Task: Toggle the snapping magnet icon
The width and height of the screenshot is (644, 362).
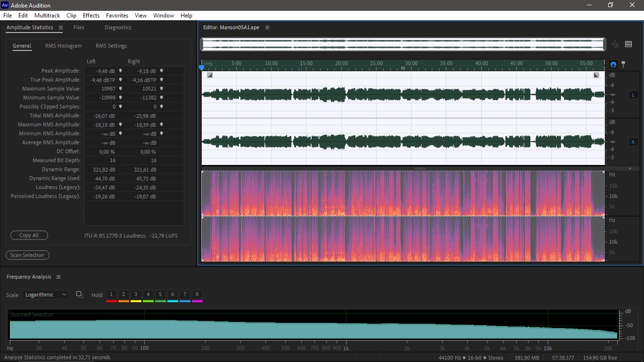Action: pos(613,65)
